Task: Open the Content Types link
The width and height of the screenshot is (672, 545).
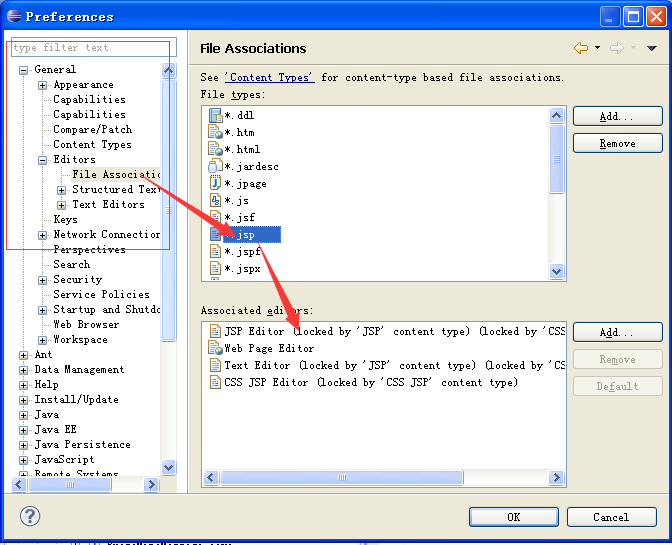Action: [x=269, y=77]
